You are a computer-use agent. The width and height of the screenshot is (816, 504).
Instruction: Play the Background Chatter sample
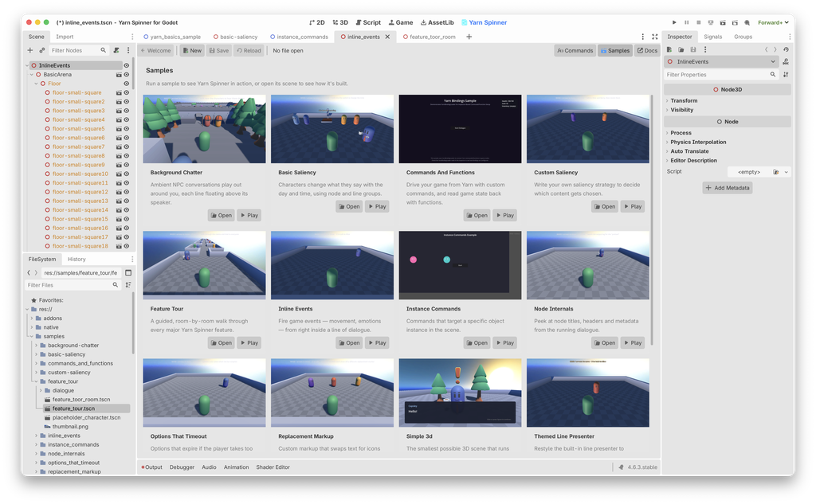click(249, 215)
